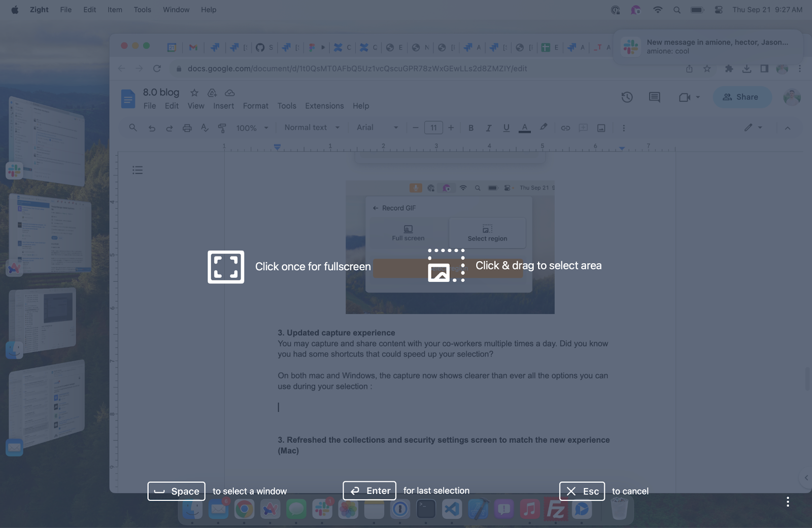Viewport: 812px width, 528px height.
Task: Increase font size with plus button
Action: tap(451, 128)
